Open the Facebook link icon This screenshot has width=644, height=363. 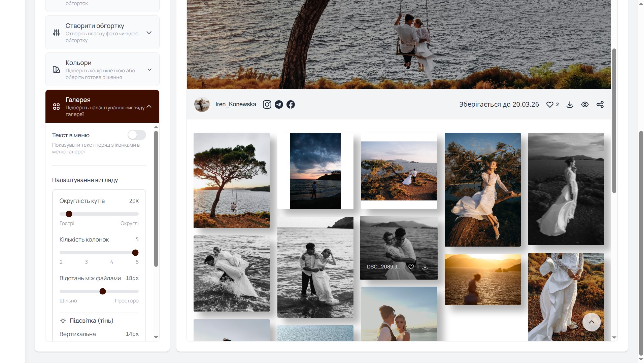(291, 105)
